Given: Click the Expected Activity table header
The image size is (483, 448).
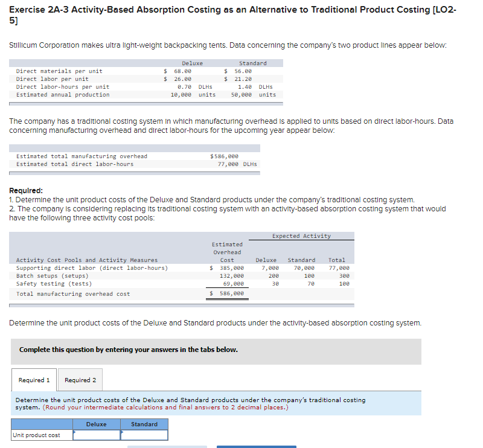Looking at the screenshot, I should 302,235.
